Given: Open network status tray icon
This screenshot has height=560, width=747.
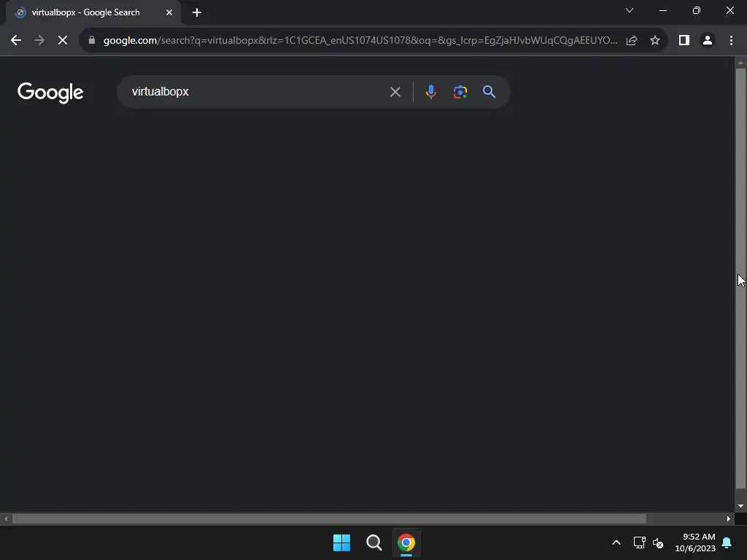Looking at the screenshot, I should [x=639, y=542].
